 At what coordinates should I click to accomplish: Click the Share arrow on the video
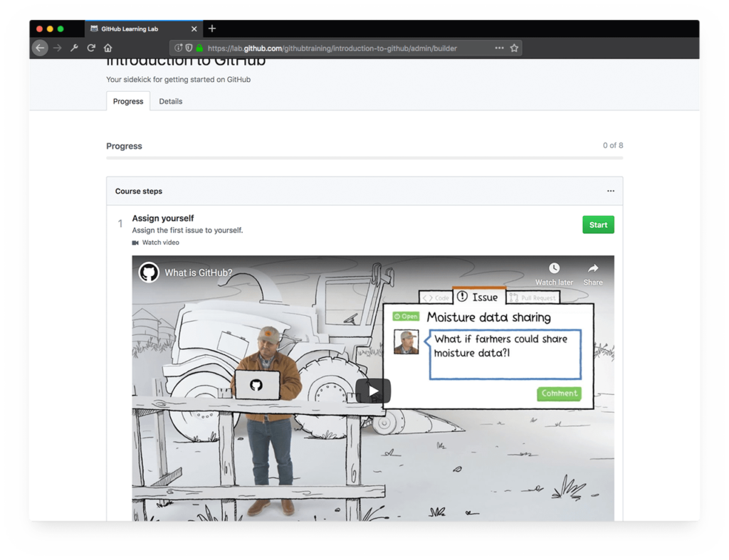[593, 268]
